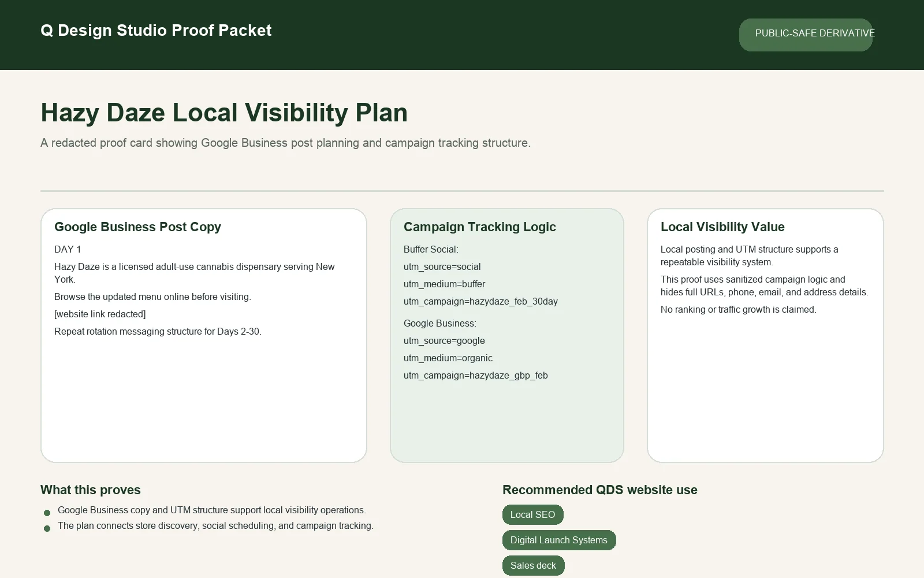Click the Hazy Daze Local Visibility Plan heading
This screenshot has height=578, width=924.
(x=224, y=112)
